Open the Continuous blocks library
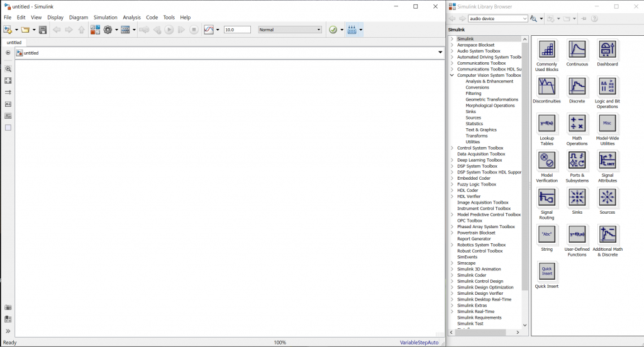Image resolution: width=644 pixels, height=347 pixels. [577, 50]
